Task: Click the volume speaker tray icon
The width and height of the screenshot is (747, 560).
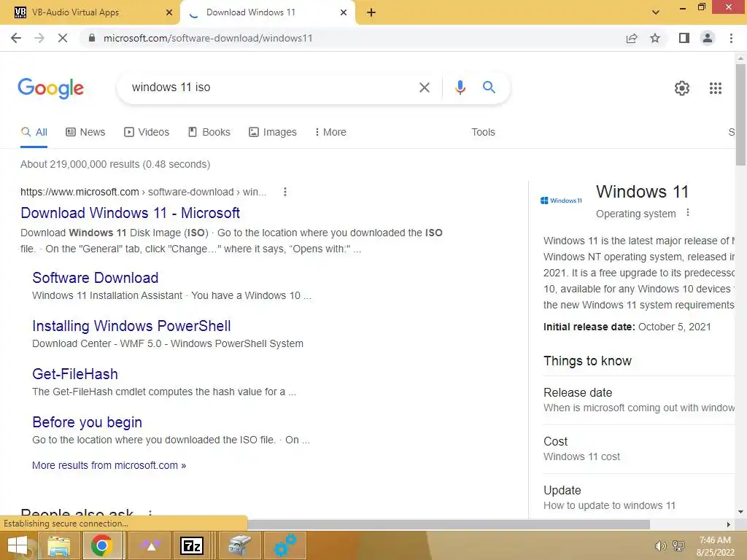Action: [x=660, y=546]
